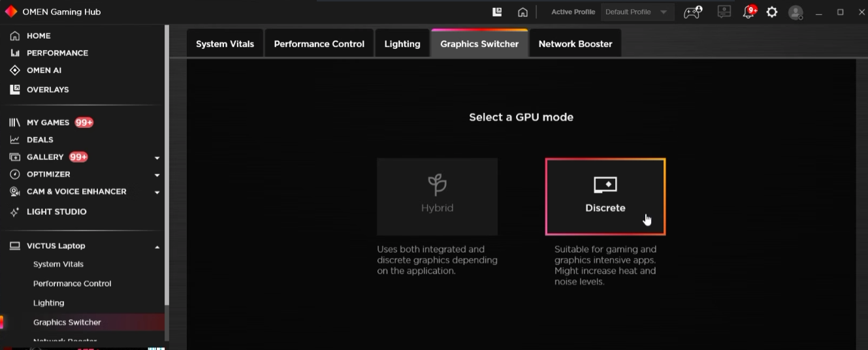The height and width of the screenshot is (350, 868).
Task: Open PERFORMANCE in the sidebar
Action: click(x=57, y=53)
